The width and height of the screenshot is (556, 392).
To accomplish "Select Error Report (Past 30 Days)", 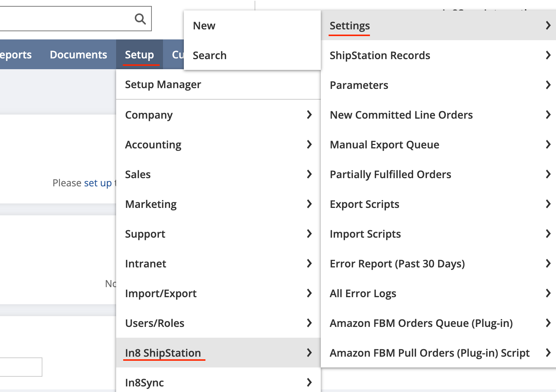I will pyautogui.click(x=397, y=264).
